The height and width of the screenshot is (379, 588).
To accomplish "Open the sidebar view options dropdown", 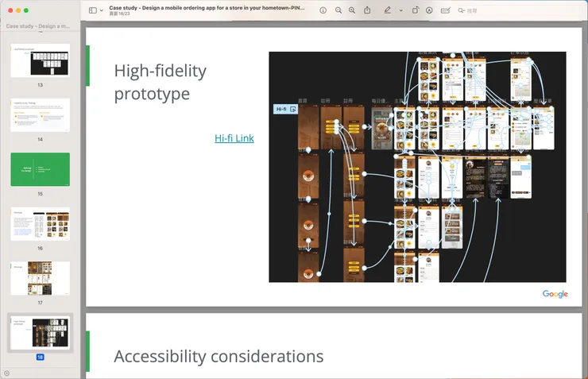I will [101, 10].
